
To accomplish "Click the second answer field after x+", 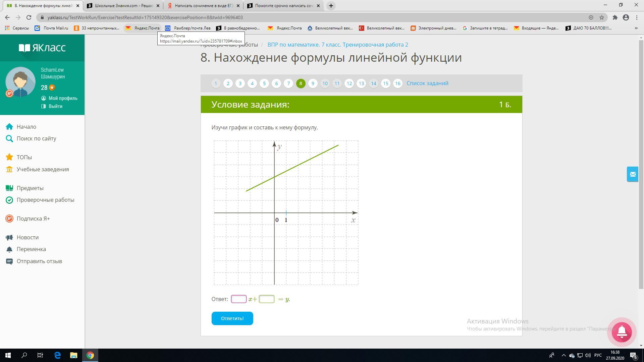I will [x=267, y=299].
